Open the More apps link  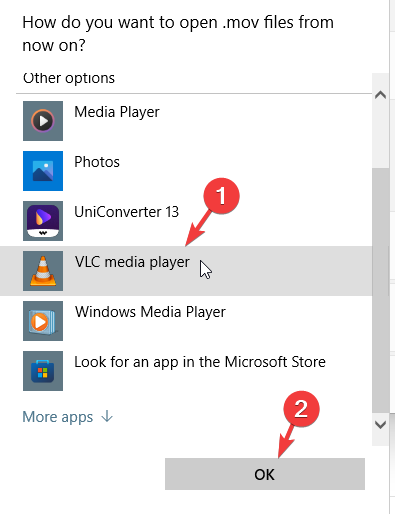pyautogui.click(x=68, y=417)
